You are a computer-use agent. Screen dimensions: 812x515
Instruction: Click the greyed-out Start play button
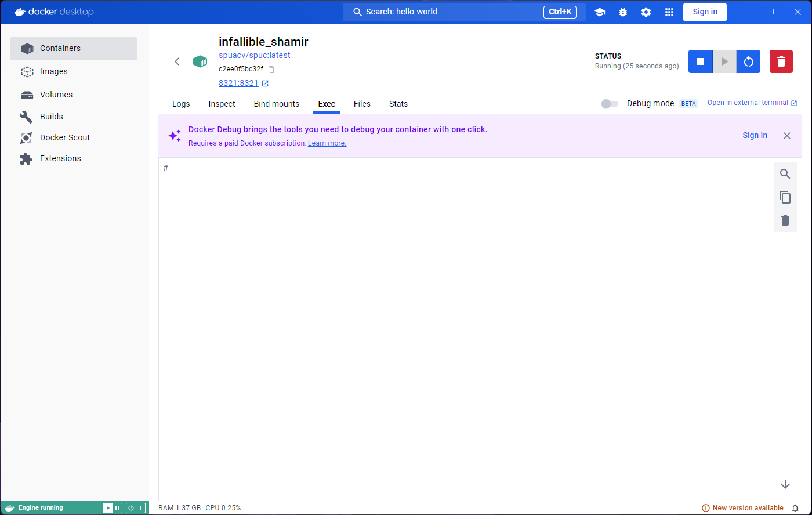pos(724,61)
